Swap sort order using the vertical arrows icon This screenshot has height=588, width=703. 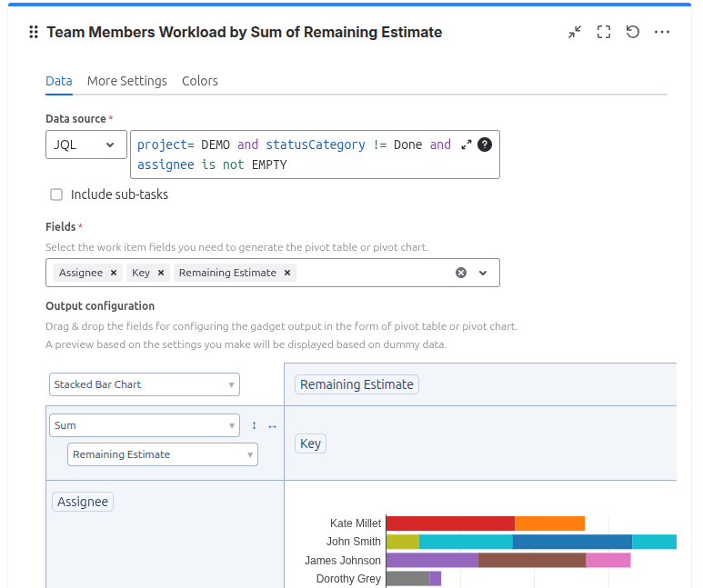(x=254, y=425)
